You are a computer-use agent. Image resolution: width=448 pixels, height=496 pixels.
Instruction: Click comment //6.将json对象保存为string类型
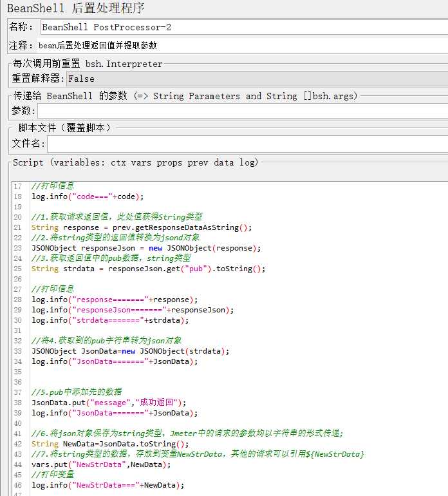coord(187,434)
